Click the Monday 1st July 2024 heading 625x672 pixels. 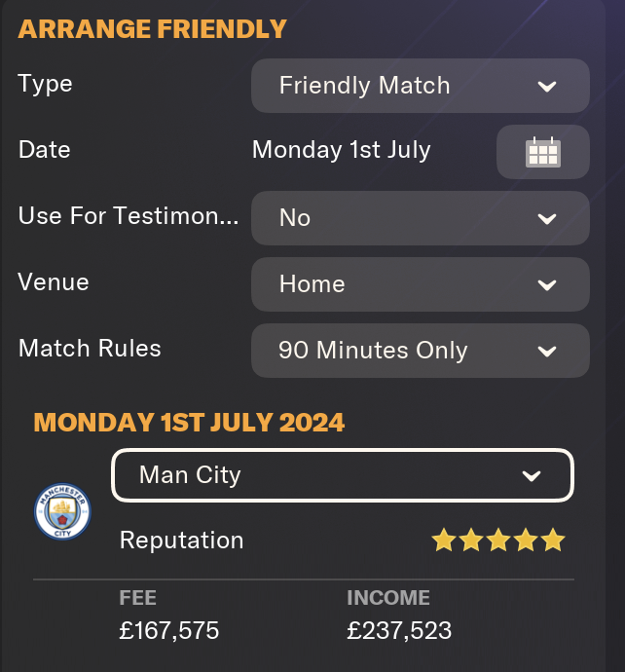189,422
